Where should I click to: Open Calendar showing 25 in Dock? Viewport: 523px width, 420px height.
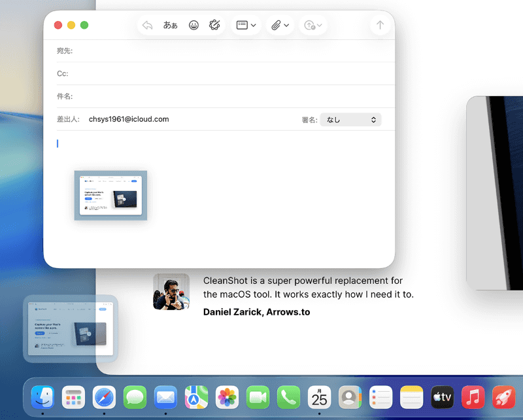[x=319, y=397]
